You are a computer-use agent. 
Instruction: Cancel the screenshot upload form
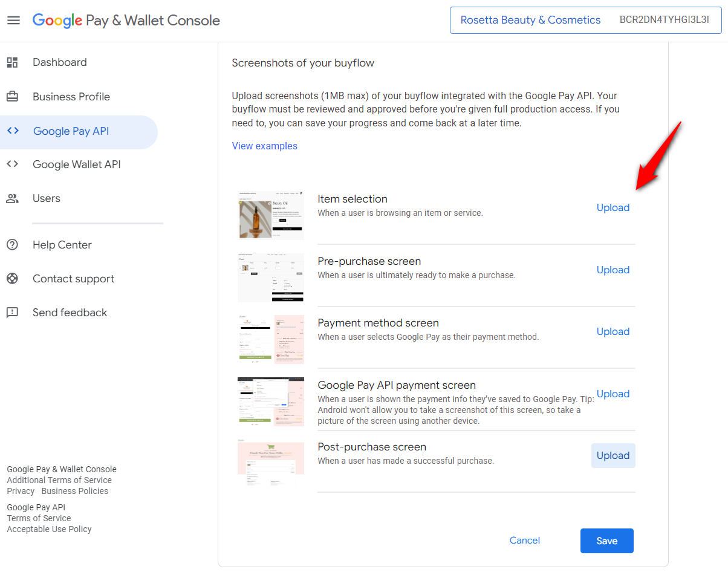[x=524, y=540]
